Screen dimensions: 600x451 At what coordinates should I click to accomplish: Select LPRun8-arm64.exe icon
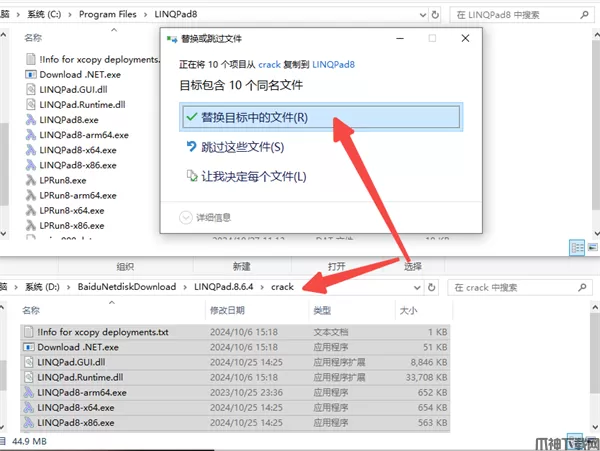tap(31, 195)
